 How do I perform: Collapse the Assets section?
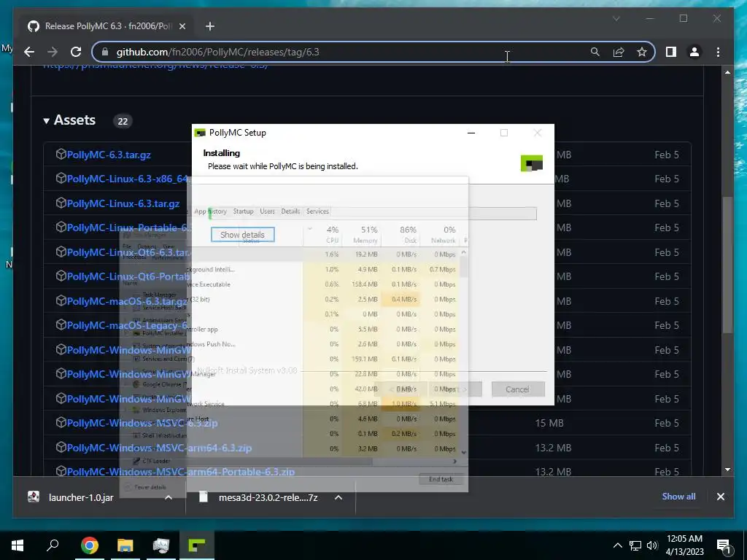[x=69, y=120]
